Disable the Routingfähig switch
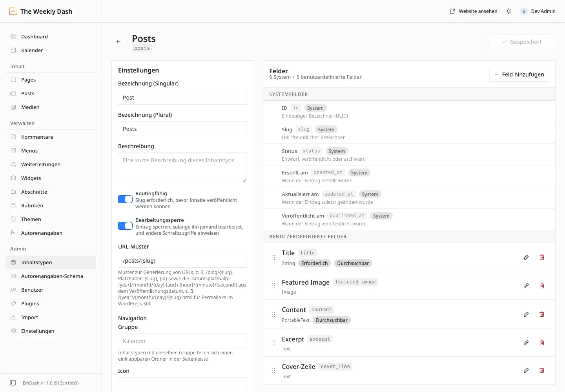 coord(125,199)
